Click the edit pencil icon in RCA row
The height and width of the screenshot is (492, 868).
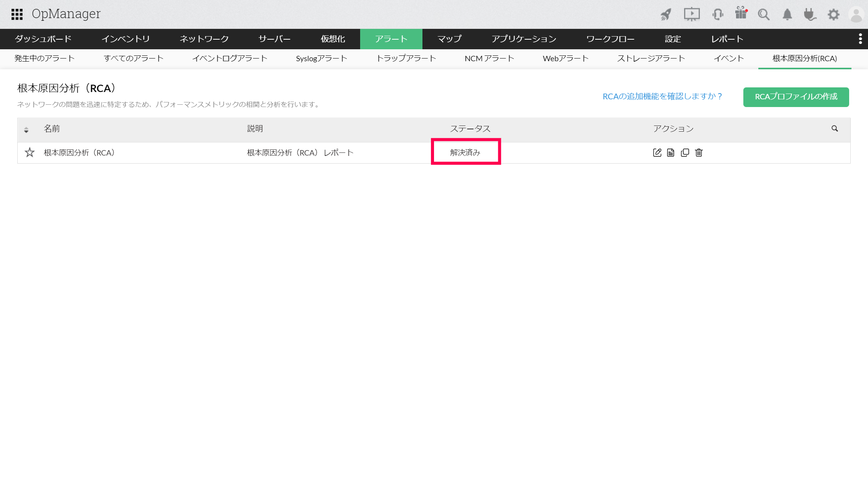(x=657, y=153)
